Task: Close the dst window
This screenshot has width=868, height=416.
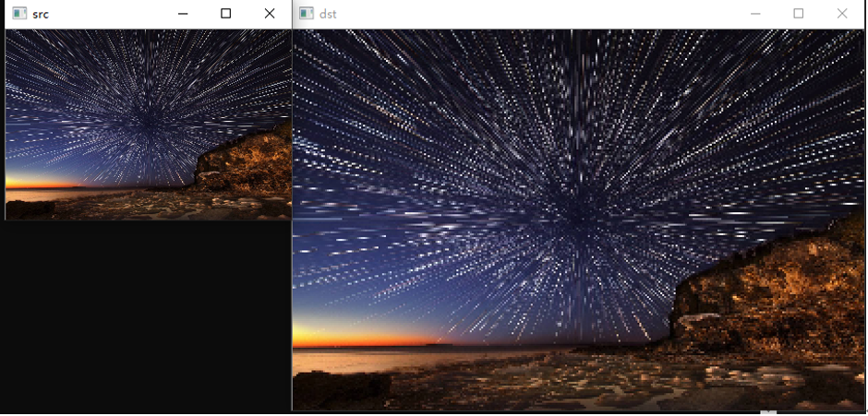Action: 842,13
